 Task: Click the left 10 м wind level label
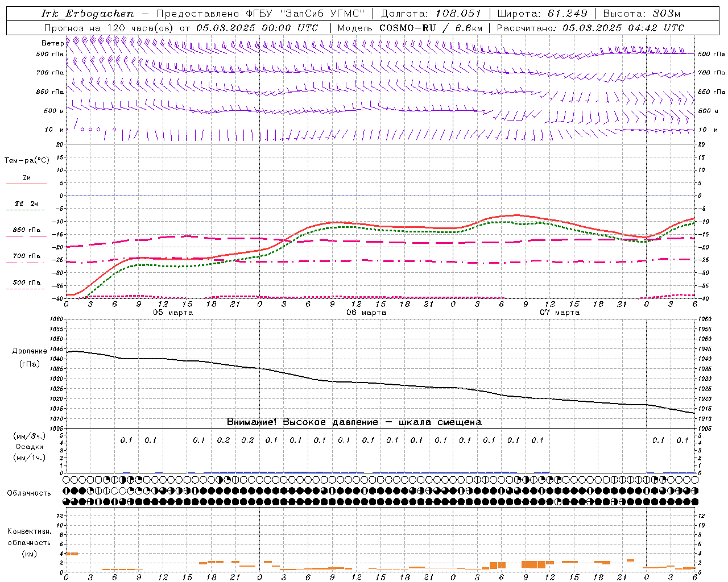pos(55,130)
